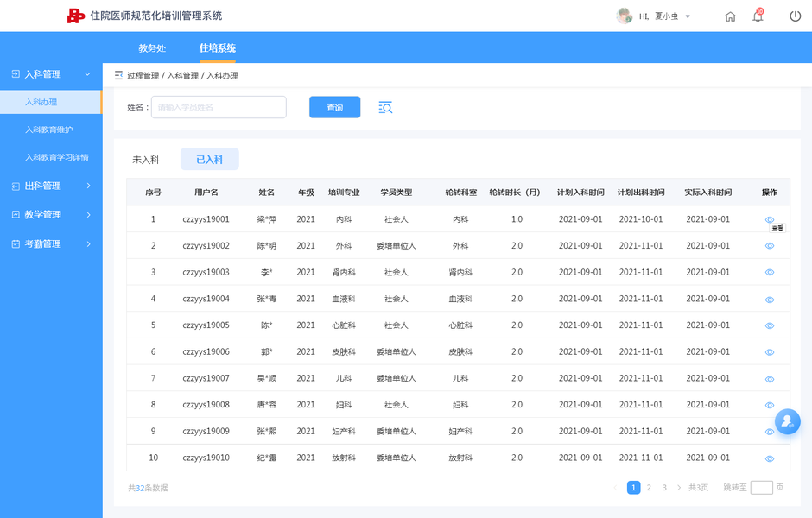View details eye icon for czzyys19001
Image resolution: width=812 pixels, height=518 pixels.
770,219
